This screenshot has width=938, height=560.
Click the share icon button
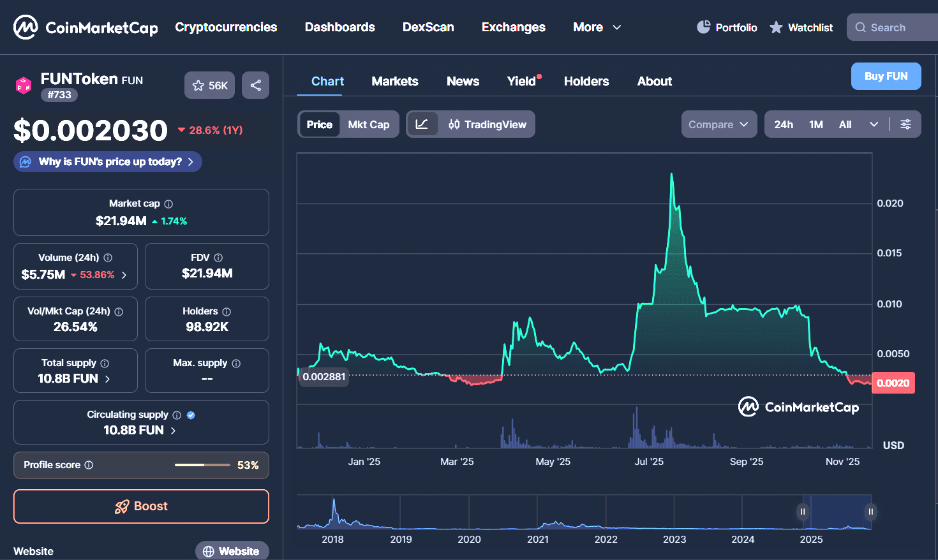(256, 85)
